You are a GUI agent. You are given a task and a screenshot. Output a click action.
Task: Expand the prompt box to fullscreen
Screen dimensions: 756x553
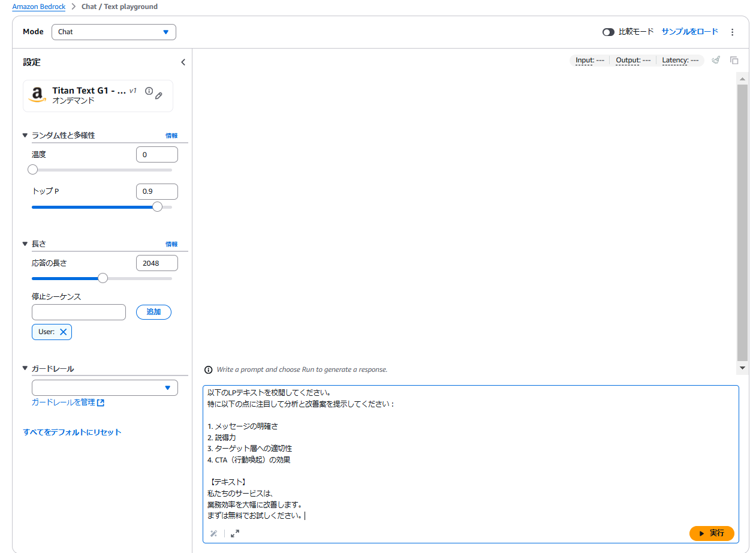click(234, 533)
